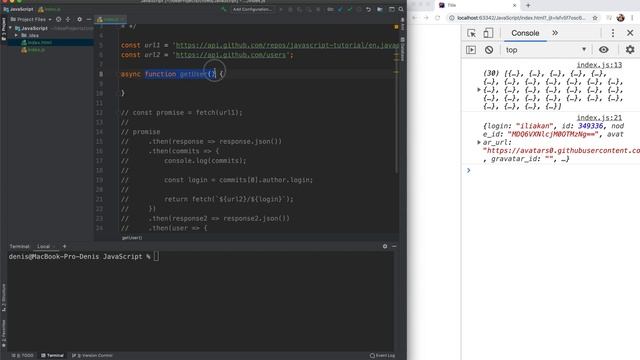Viewport: 640px width, 360px height.
Task: Collapse the JavaScript project root folder
Action: click(11, 28)
